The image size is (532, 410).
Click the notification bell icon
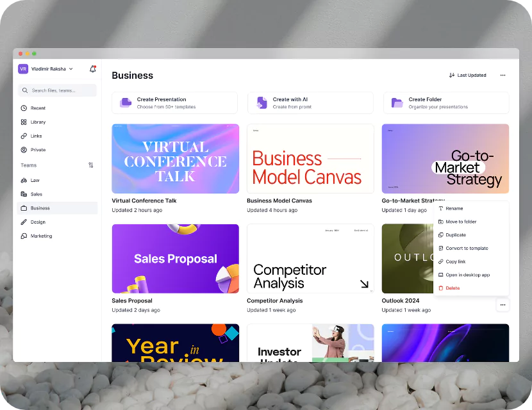(x=93, y=69)
